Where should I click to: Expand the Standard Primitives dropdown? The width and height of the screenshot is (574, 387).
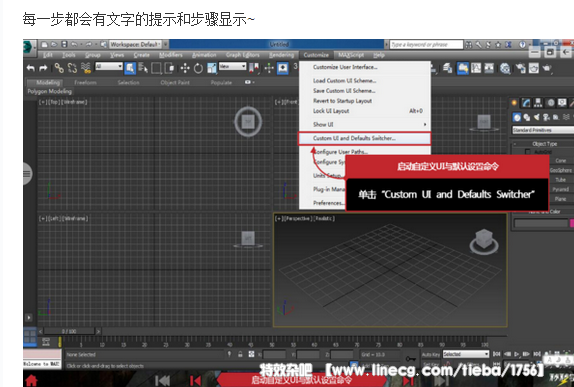pos(543,130)
